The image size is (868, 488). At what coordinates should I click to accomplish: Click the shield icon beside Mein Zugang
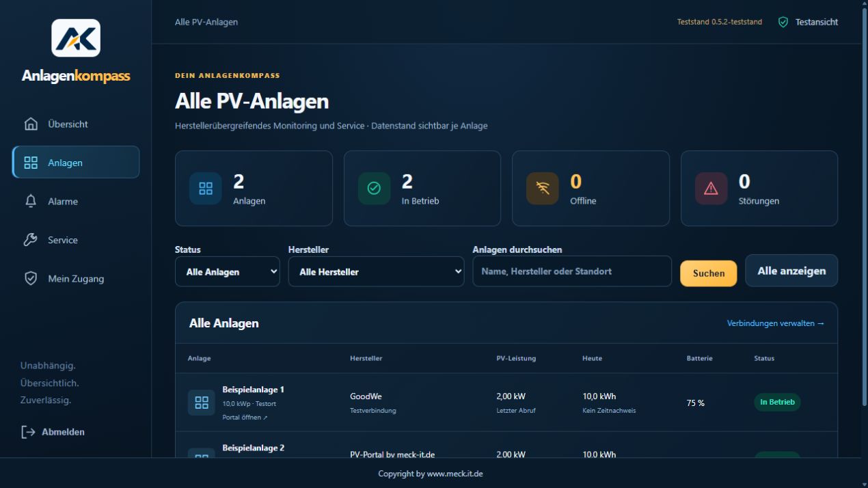[x=31, y=279]
